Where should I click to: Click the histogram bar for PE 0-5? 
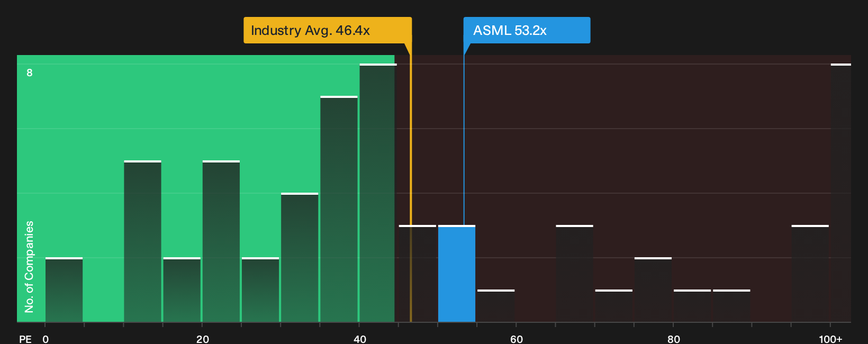pyautogui.click(x=64, y=290)
